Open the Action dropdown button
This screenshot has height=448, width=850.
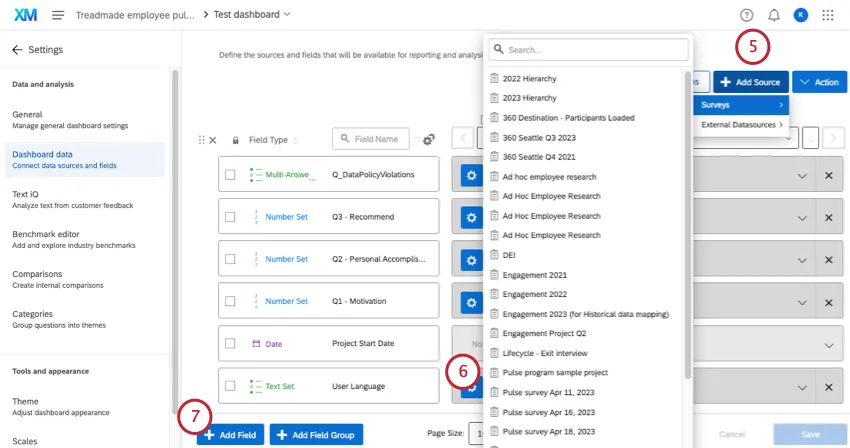pyautogui.click(x=819, y=82)
